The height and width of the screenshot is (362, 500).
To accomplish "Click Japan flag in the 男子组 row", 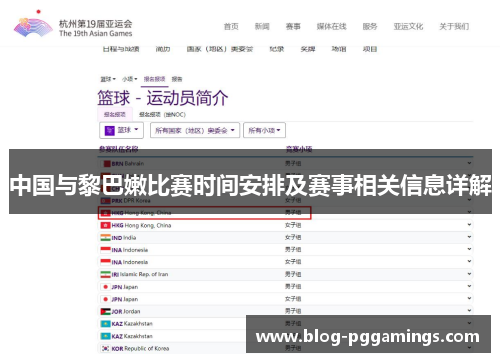I will click(105, 287).
